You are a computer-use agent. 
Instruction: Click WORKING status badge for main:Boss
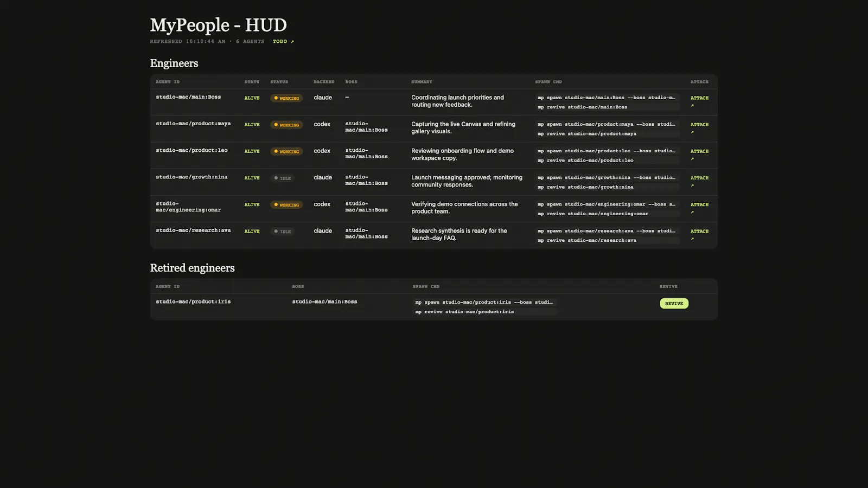coord(286,98)
